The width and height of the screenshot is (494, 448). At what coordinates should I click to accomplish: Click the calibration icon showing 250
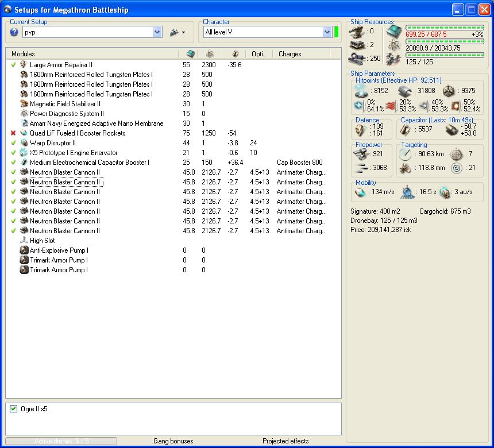pyautogui.click(x=357, y=59)
